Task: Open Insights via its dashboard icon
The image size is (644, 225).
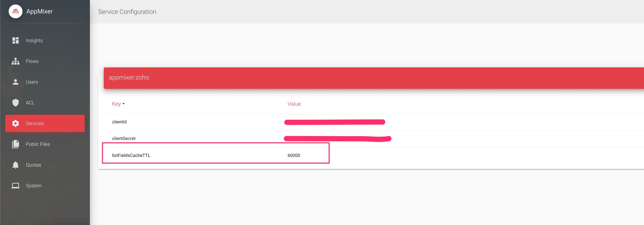Action: pos(15,41)
